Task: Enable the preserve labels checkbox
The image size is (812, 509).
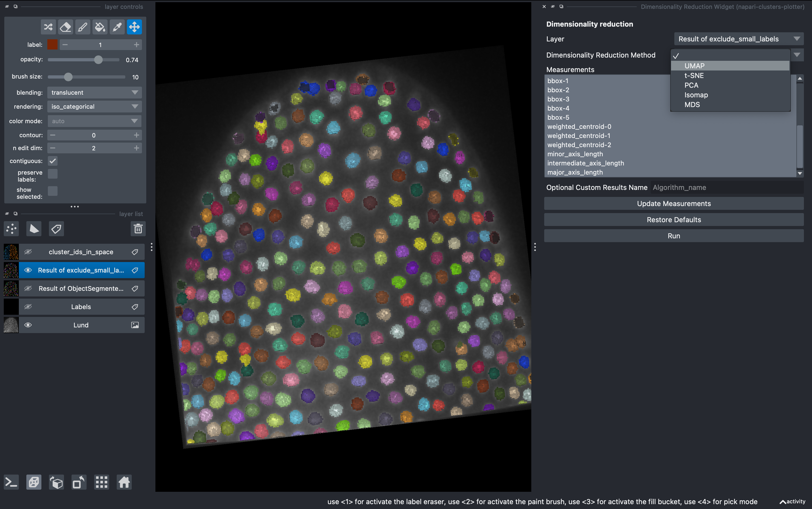Action: pyautogui.click(x=52, y=174)
